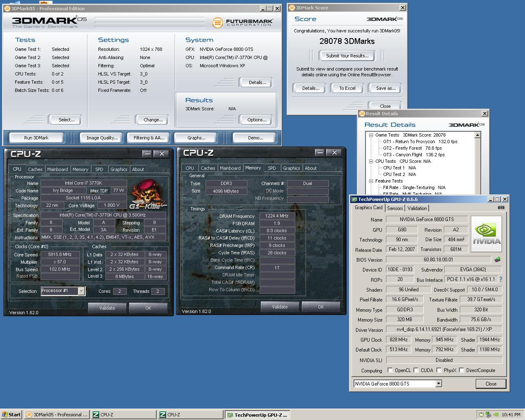Collapse the Feature Tests tree node
Image resolution: width=525 pixels, height=420 pixels.
[x=371, y=181]
